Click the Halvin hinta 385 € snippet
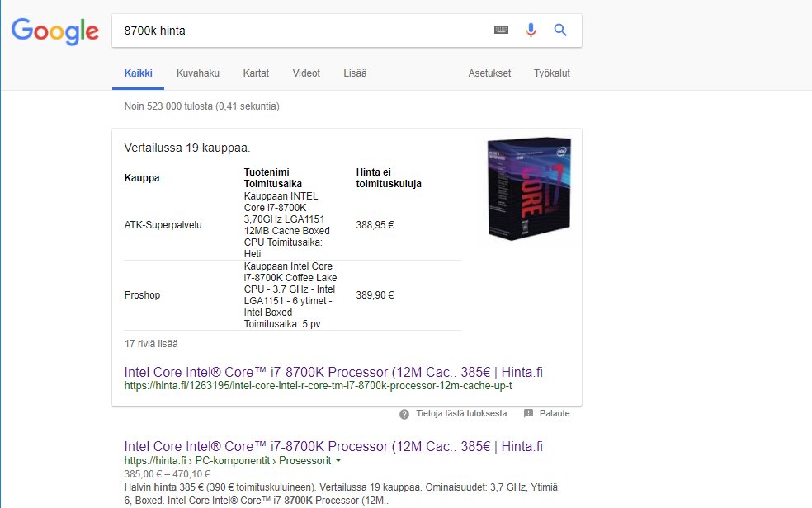Screen dimensions: 812x508 tap(342, 493)
